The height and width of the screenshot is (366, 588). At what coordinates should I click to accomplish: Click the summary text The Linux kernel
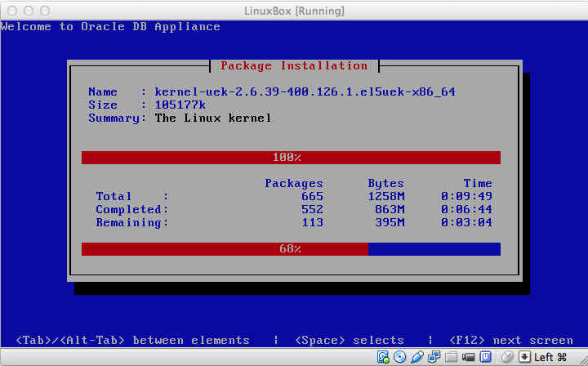tap(212, 118)
